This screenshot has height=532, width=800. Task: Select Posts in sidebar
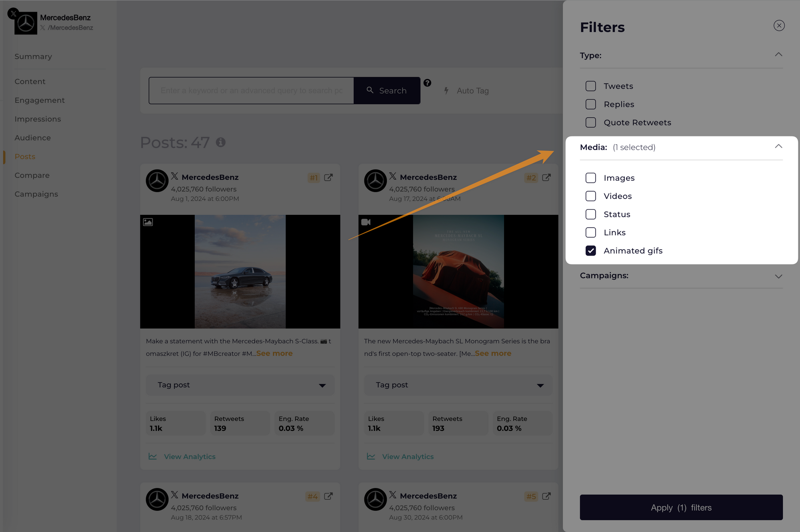coord(25,157)
